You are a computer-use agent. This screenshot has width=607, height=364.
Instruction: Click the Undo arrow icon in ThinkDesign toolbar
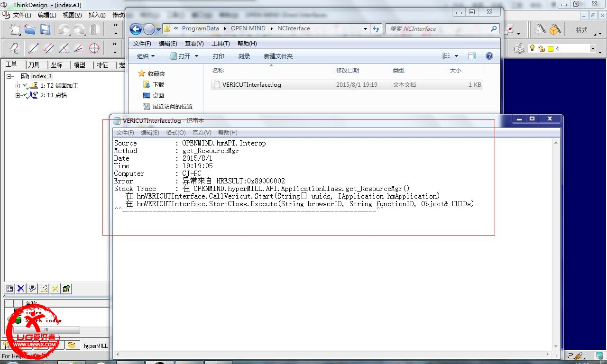coord(64,29)
